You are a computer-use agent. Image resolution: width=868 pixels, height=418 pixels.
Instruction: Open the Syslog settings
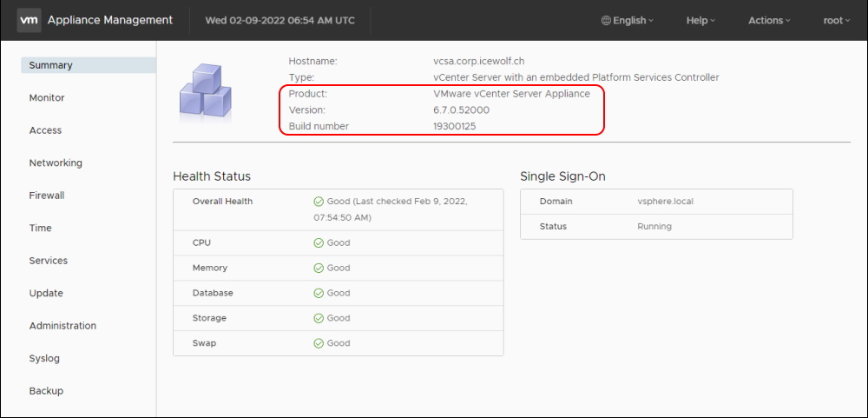[44, 358]
